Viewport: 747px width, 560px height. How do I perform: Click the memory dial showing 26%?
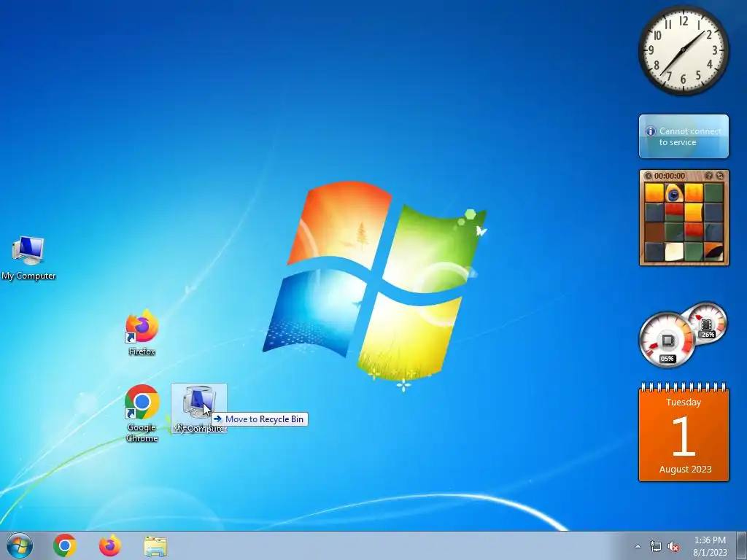tap(706, 323)
